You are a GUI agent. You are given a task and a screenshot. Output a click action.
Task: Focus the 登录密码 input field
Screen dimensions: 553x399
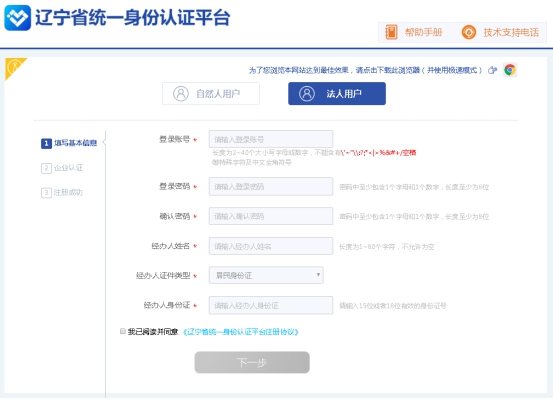click(x=271, y=186)
